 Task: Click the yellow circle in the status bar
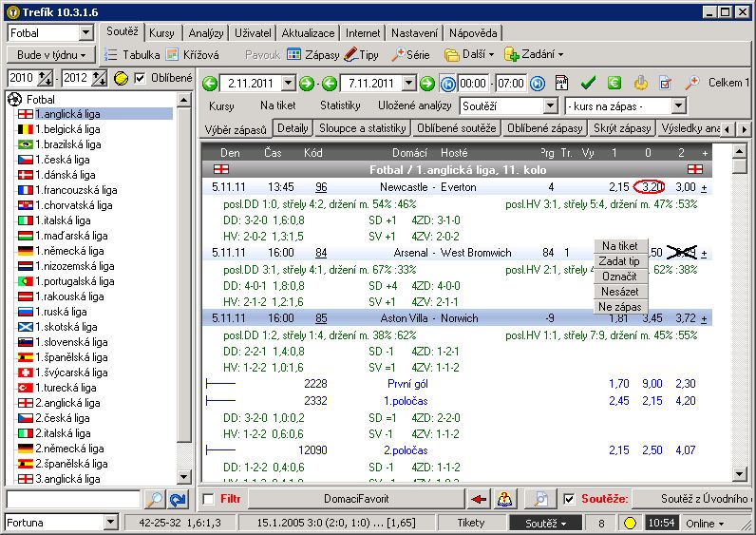coord(630,523)
